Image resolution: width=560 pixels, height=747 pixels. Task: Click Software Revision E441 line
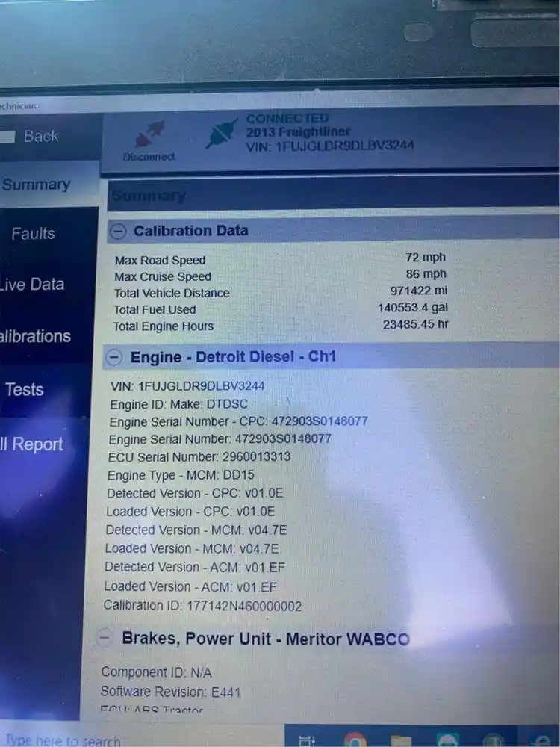coord(170,692)
